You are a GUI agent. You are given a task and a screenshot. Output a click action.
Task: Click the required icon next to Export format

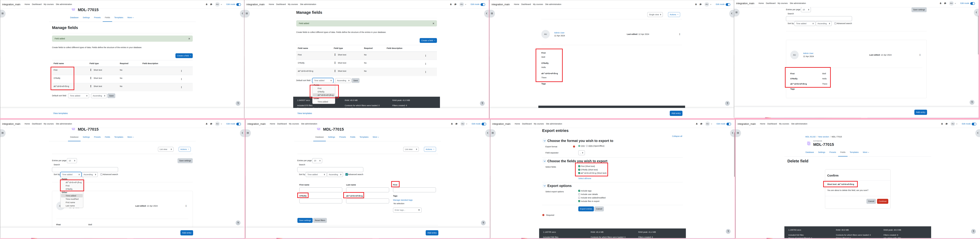point(574,146)
